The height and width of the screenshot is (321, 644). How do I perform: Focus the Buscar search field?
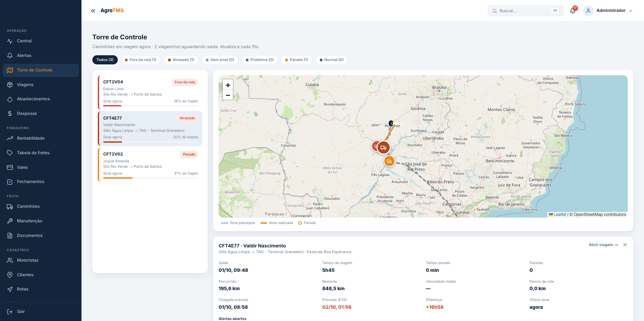coord(526,11)
